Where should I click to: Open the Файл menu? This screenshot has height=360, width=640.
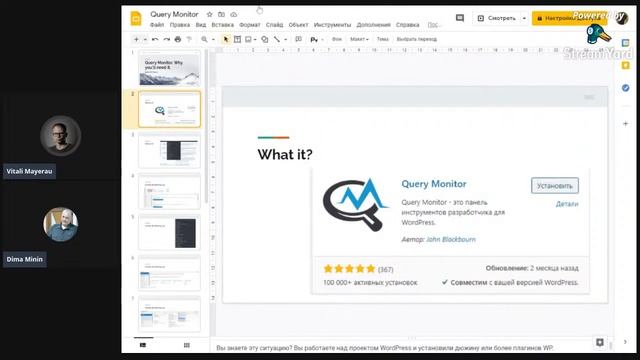[x=157, y=25]
